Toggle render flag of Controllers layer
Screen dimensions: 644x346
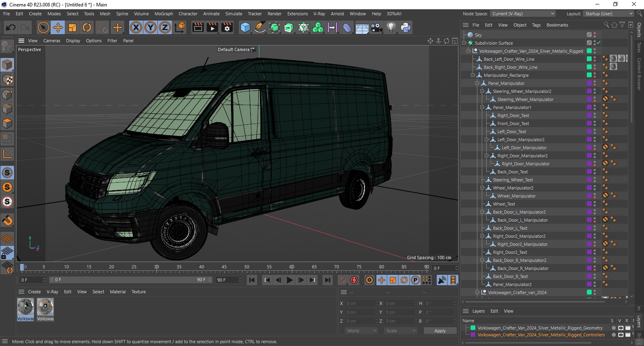627,335
